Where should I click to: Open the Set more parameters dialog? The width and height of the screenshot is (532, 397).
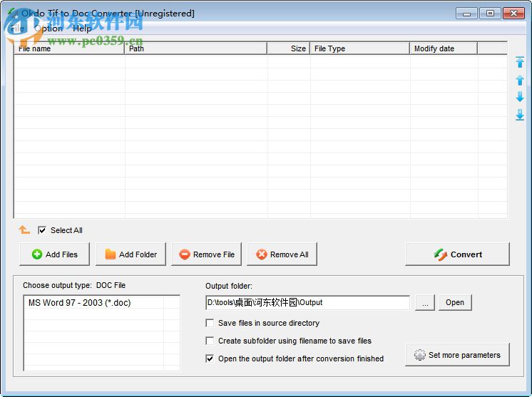tap(457, 355)
